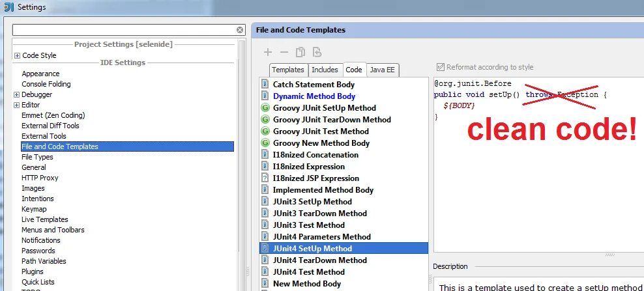
Task: Select External Tools in settings list
Action: pyautogui.click(x=44, y=136)
